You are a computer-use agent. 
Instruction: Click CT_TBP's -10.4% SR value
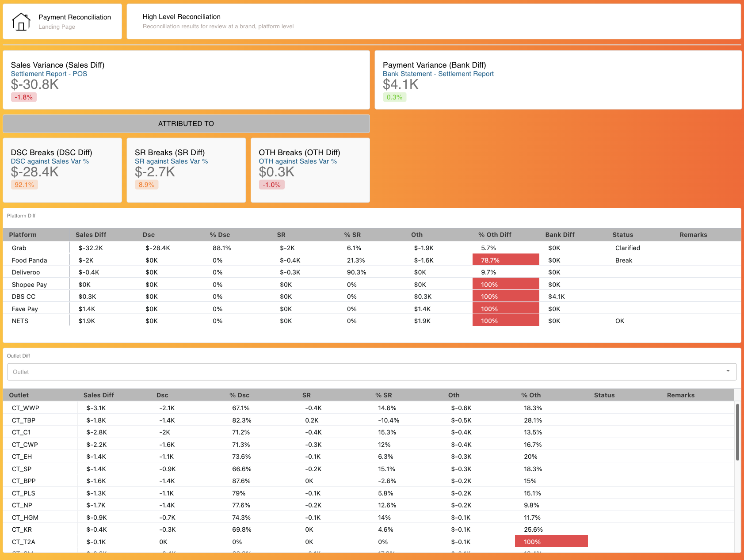pyautogui.click(x=389, y=420)
